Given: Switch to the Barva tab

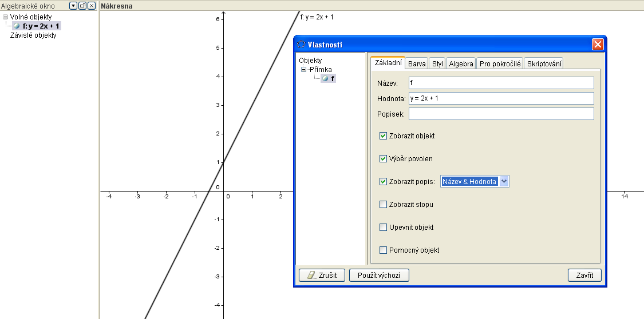Looking at the screenshot, I should 417,63.
